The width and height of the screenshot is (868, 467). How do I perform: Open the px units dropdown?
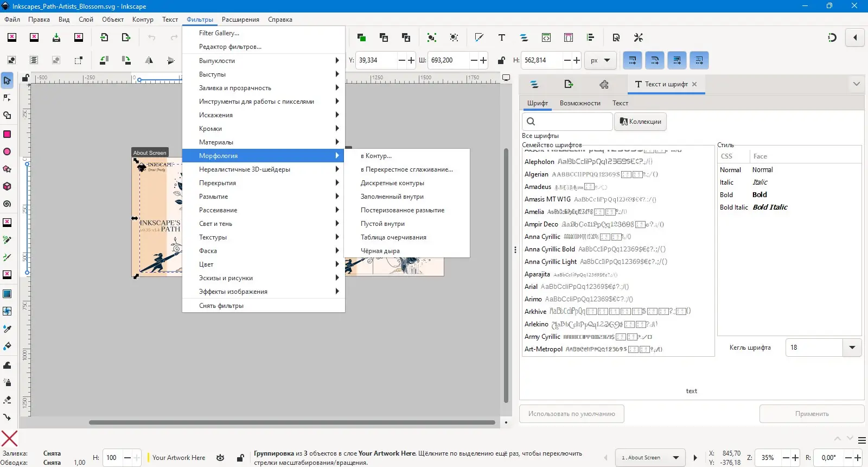pos(601,60)
